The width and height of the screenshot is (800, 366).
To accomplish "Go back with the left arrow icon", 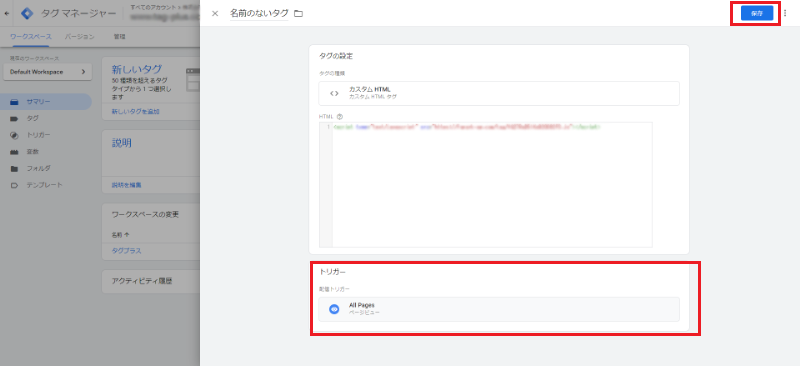I will [7, 14].
